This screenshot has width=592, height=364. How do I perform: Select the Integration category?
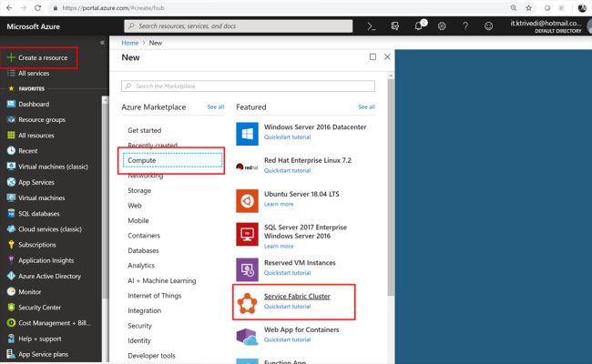pyautogui.click(x=144, y=311)
